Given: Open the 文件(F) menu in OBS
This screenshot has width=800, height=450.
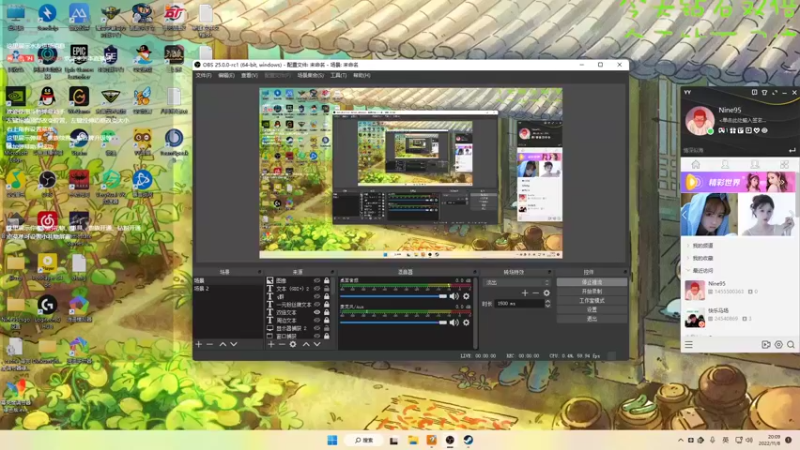Looking at the screenshot, I should click(x=203, y=76).
